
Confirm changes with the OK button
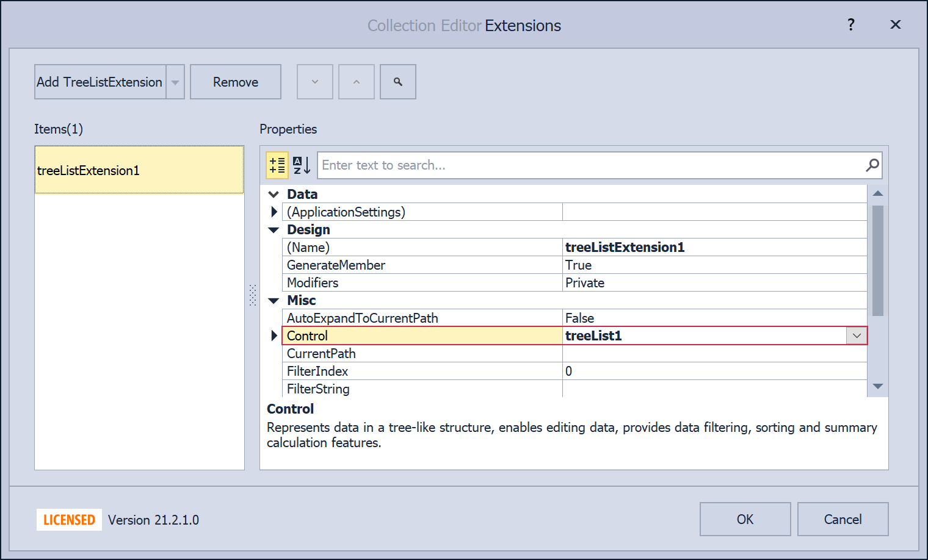click(x=745, y=519)
